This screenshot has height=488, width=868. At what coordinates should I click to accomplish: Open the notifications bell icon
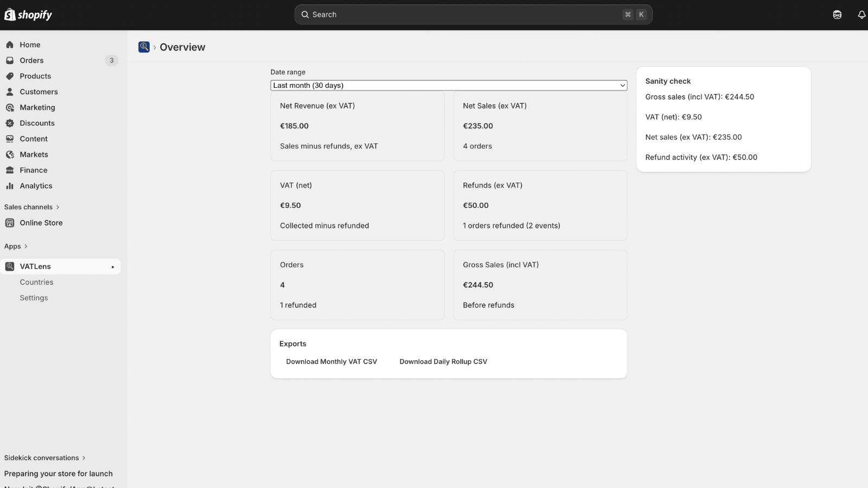point(861,15)
